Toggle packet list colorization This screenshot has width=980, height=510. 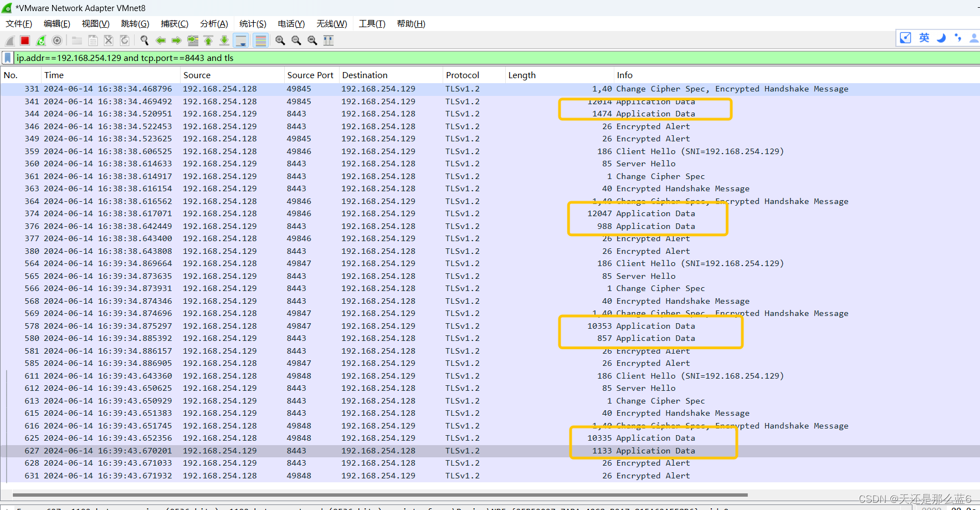[x=260, y=40]
